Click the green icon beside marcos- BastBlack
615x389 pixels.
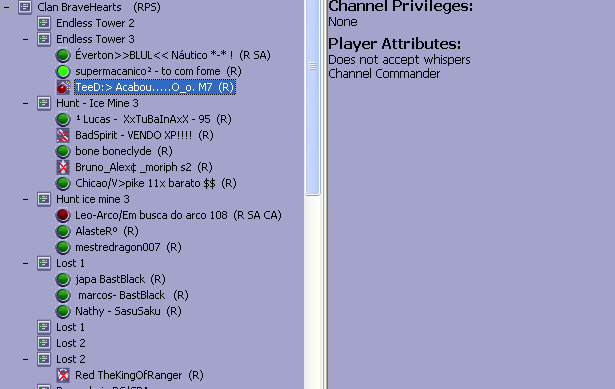63,295
